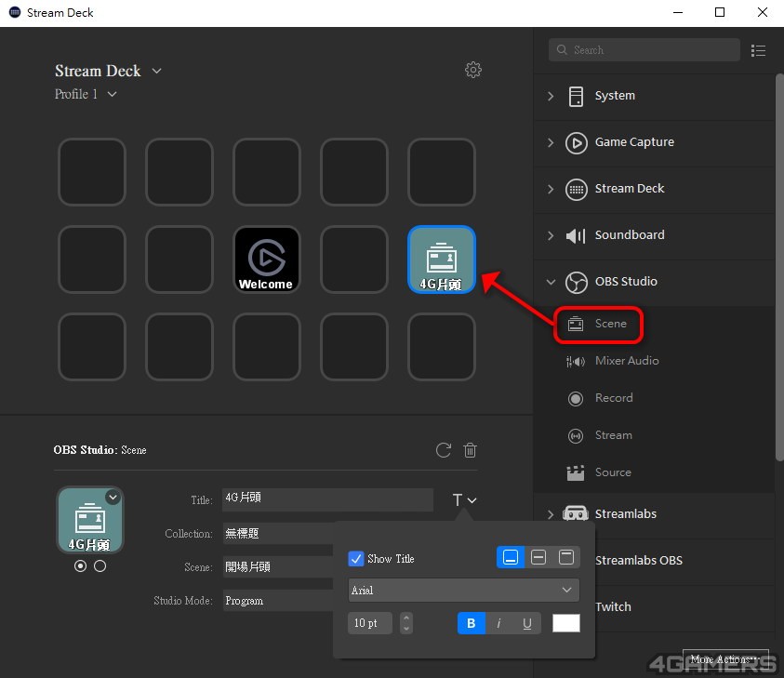
Task: Click the font size stepper arrows
Action: tap(406, 623)
